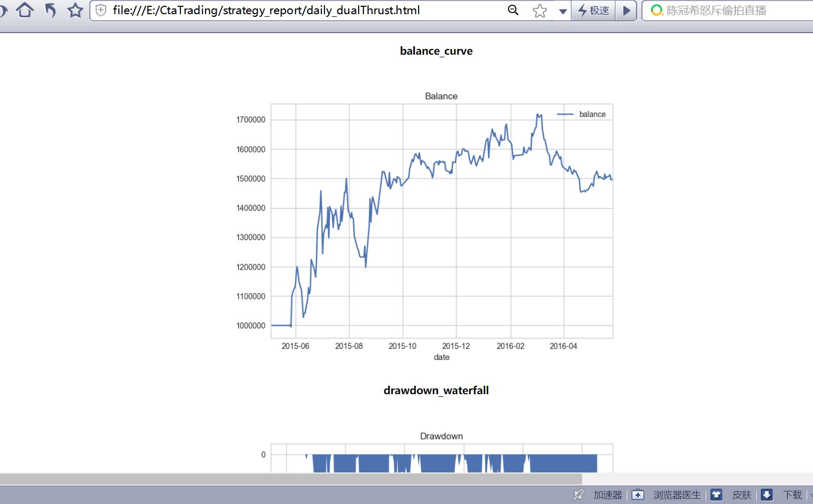Click the drawdown_waterfall heading

pyautogui.click(x=436, y=390)
